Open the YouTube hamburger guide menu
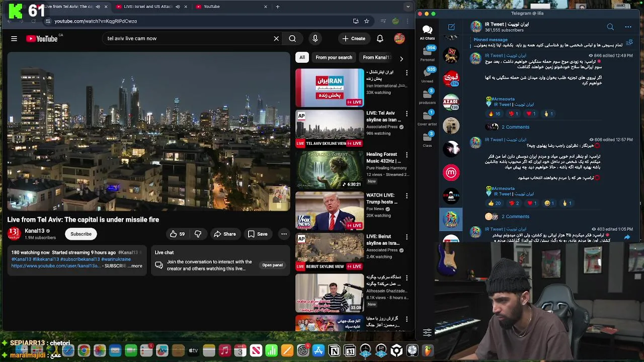 click(14, 38)
